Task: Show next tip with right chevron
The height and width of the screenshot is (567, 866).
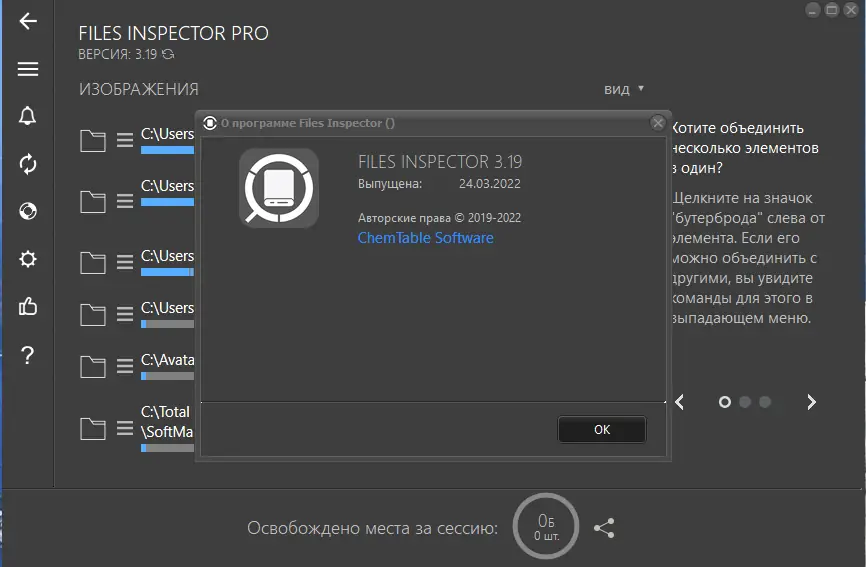Action: (x=811, y=402)
